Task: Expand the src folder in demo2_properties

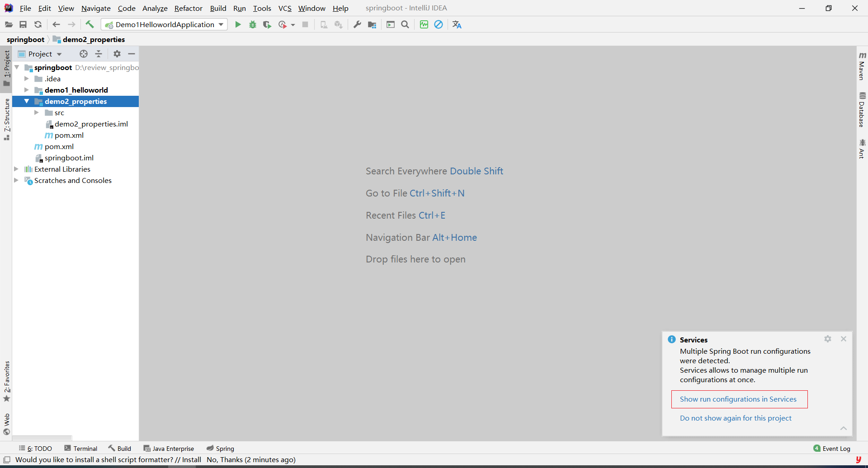Action: pyautogui.click(x=37, y=112)
